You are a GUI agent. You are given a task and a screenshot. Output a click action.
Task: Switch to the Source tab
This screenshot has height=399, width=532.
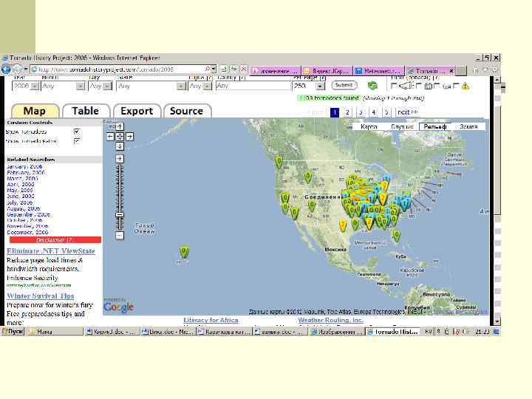click(x=187, y=111)
